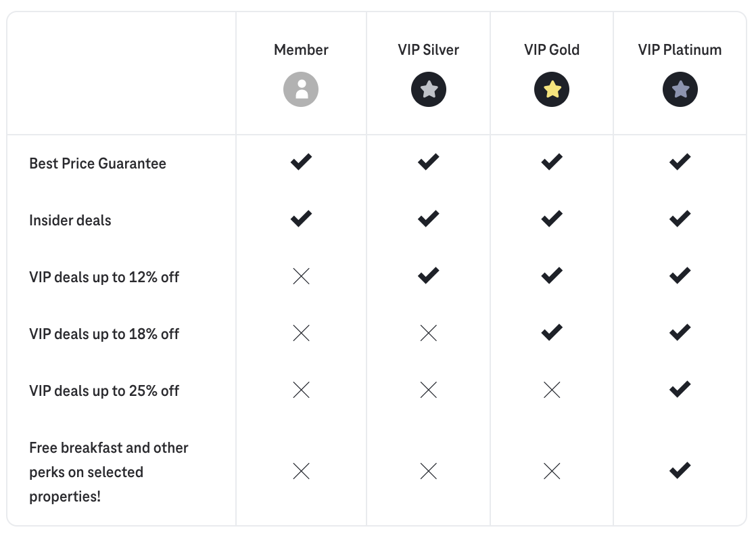The height and width of the screenshot is (536, 756).
Task: Click VIP Silver X for 18% deals
Action: point(429,333)
